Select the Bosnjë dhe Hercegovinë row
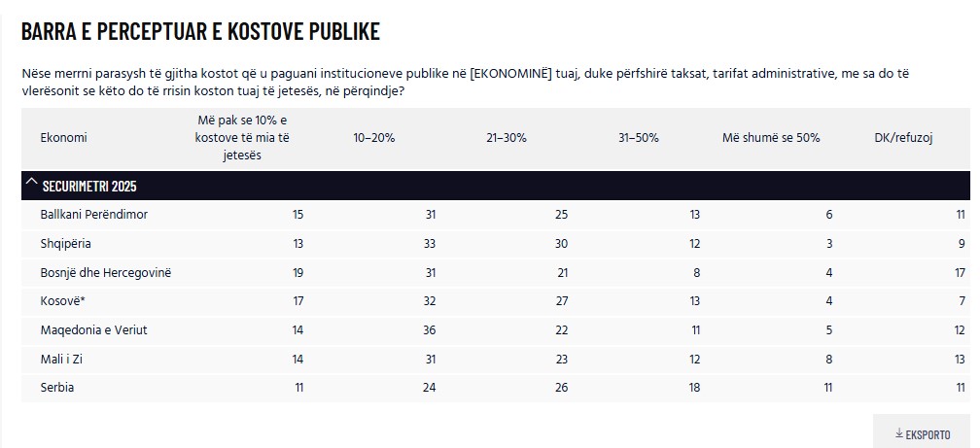Image resolution: width=980 pixels, height=448 pixels. [x=105, y=272]
